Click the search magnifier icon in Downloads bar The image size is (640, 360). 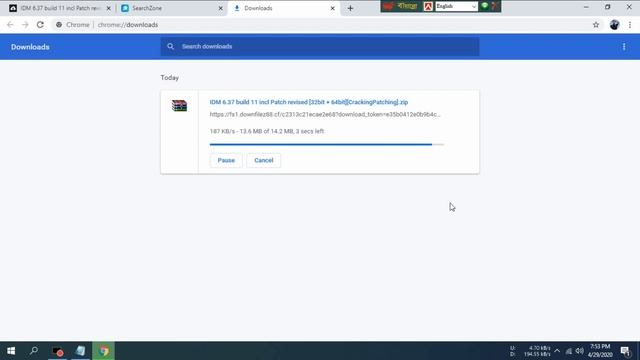point(170,47)
